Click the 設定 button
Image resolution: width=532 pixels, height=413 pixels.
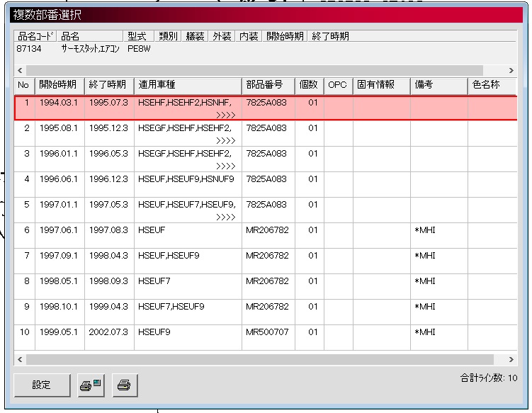[42, 385]
